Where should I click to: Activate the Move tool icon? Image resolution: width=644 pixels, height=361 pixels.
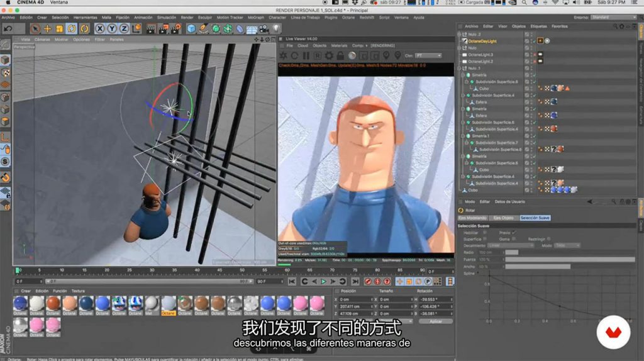point(47,28)
